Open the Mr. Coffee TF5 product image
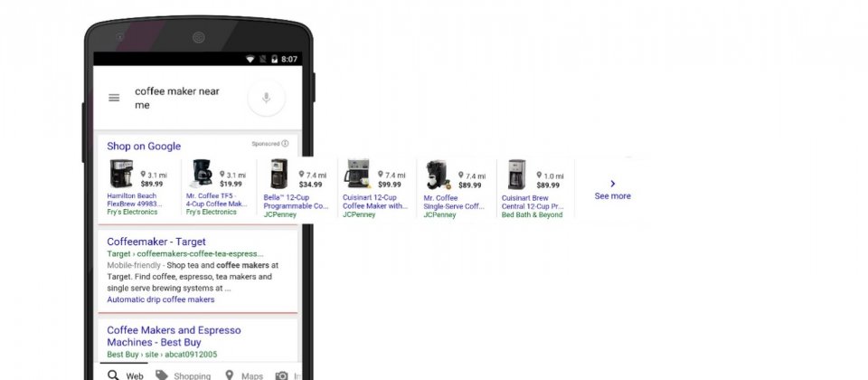 (202, 173)
